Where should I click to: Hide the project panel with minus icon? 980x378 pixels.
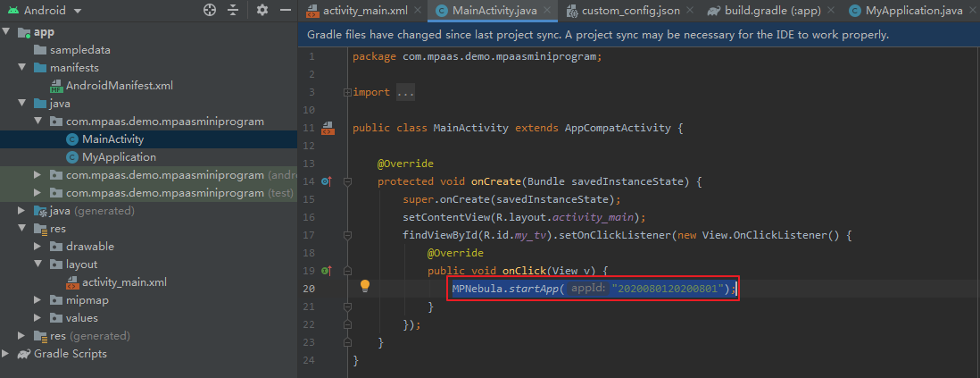click(285, 11)
